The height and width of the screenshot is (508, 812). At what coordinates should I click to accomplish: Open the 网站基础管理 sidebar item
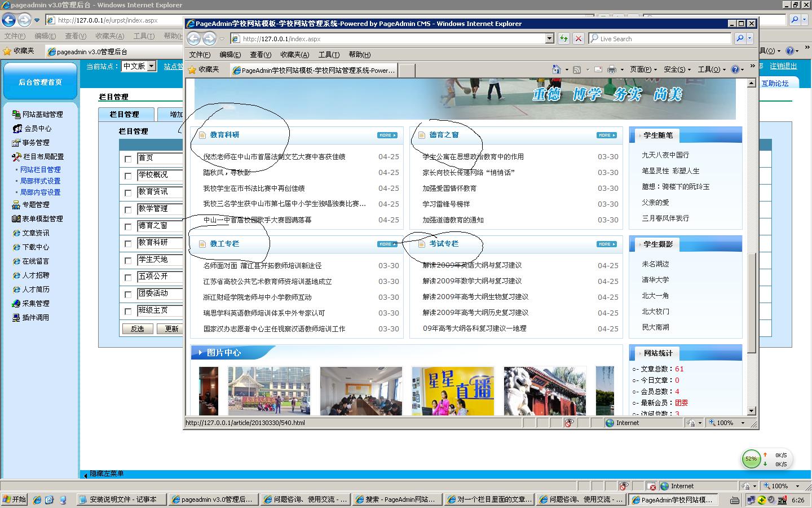[42, 114]
